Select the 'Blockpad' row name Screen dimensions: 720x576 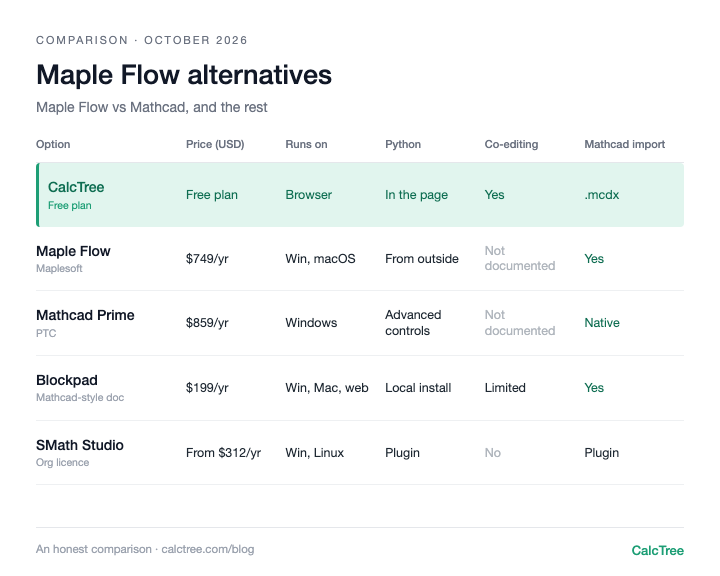click(67, 380)
